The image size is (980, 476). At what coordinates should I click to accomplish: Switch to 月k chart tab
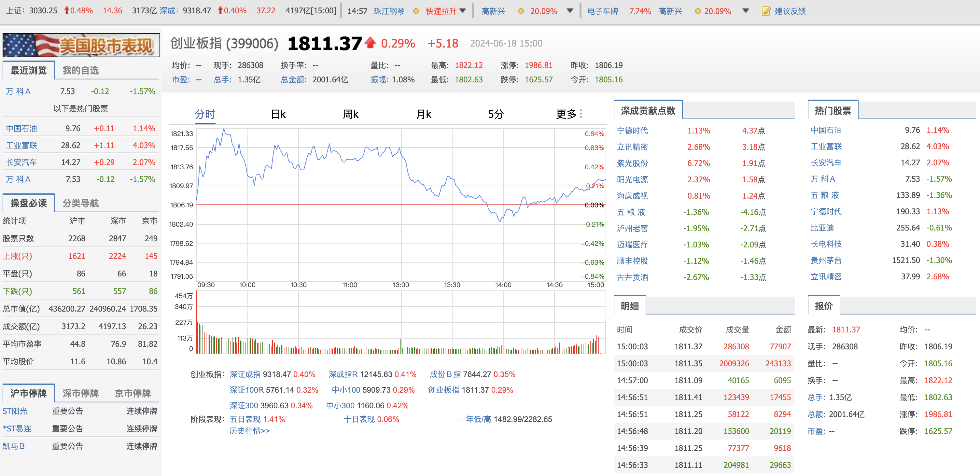pos(424,114)
